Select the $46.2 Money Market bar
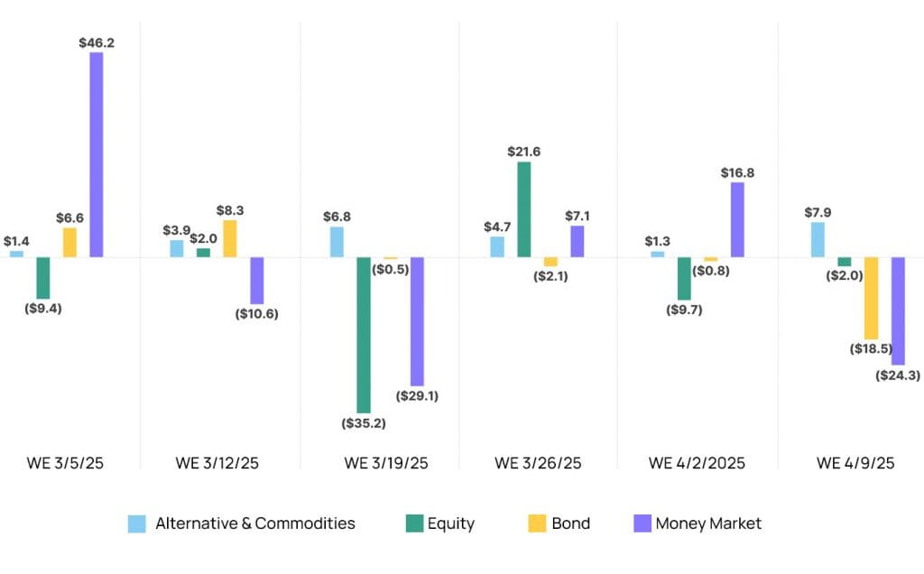Screen dimensions: 924x574 pos(96,154)
